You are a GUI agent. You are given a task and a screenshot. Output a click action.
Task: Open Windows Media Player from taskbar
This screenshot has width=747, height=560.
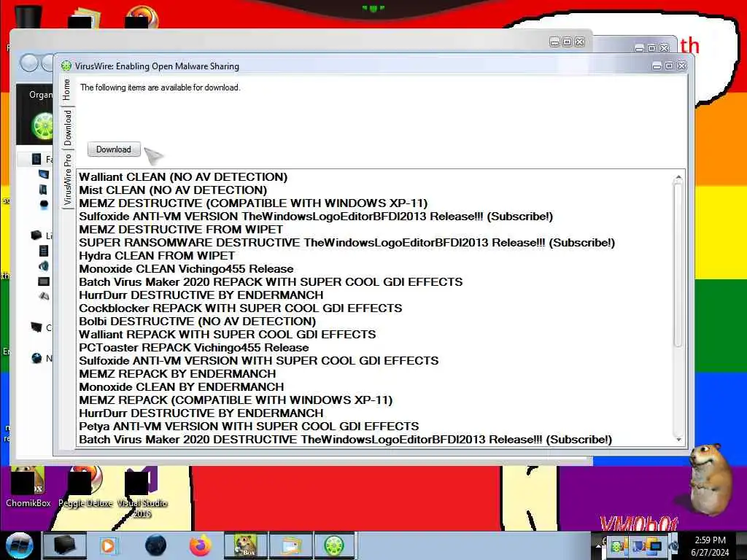click(x=109, y=545)
